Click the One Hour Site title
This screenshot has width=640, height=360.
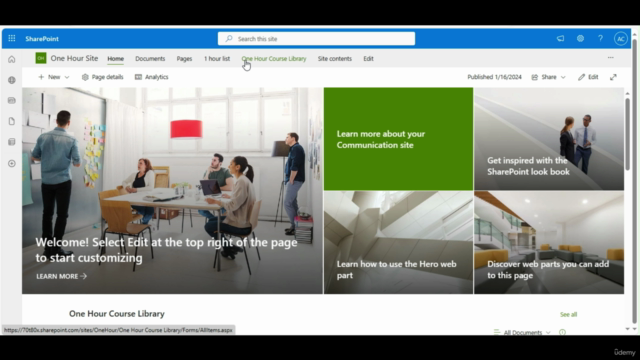tap(74, 58)
